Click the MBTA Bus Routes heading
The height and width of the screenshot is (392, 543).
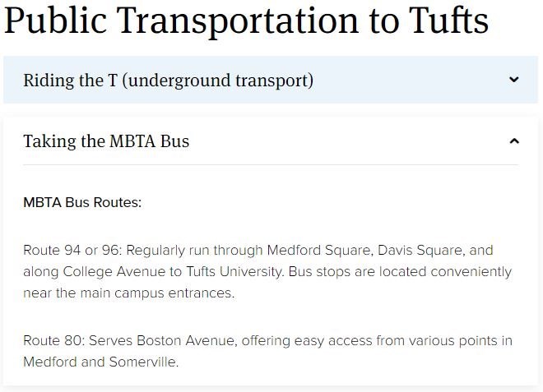pos(82,202)
